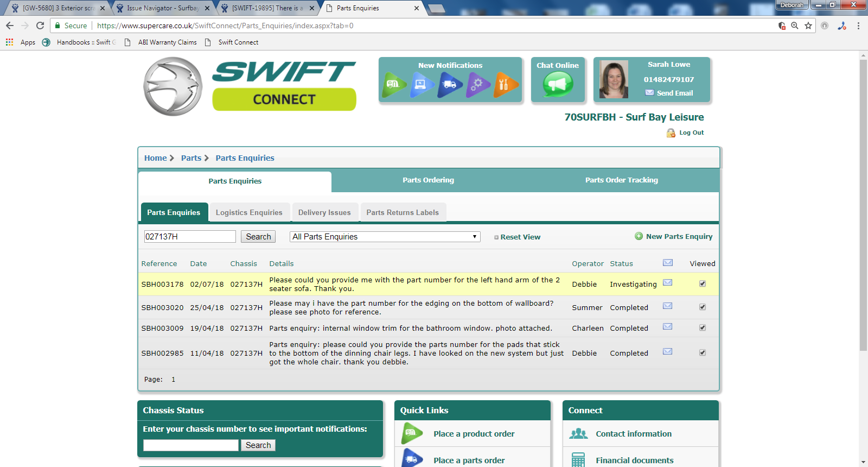Open the Apps grid in the bookmarks bar
The width and height of the screenshot is (868, 467).
[x=9, y=42]
